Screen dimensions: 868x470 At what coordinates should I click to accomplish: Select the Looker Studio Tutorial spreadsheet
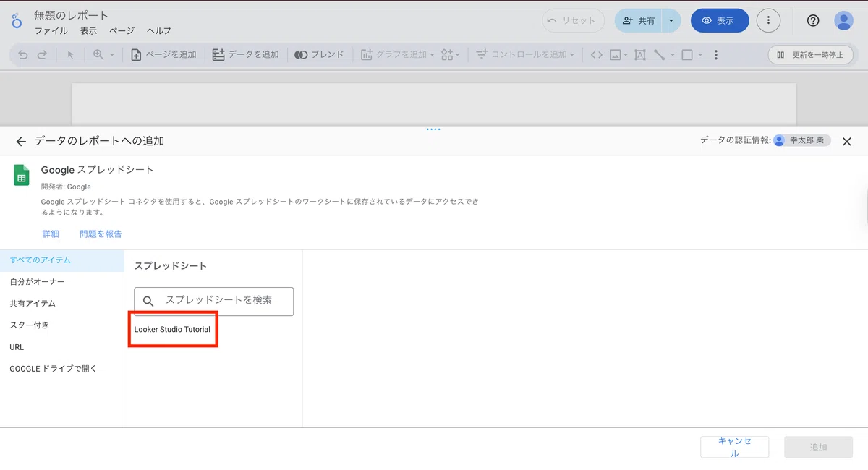(x=172, y=330)
